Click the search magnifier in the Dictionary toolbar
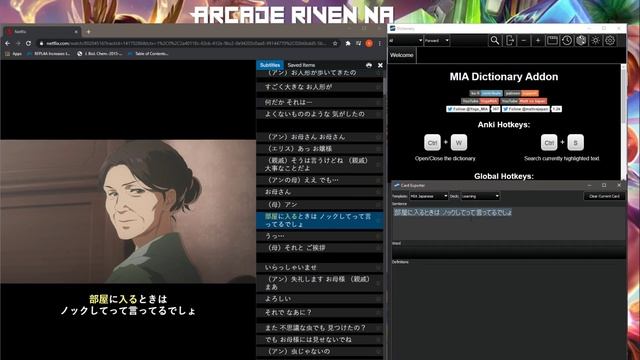 click(x=495, y=40)
